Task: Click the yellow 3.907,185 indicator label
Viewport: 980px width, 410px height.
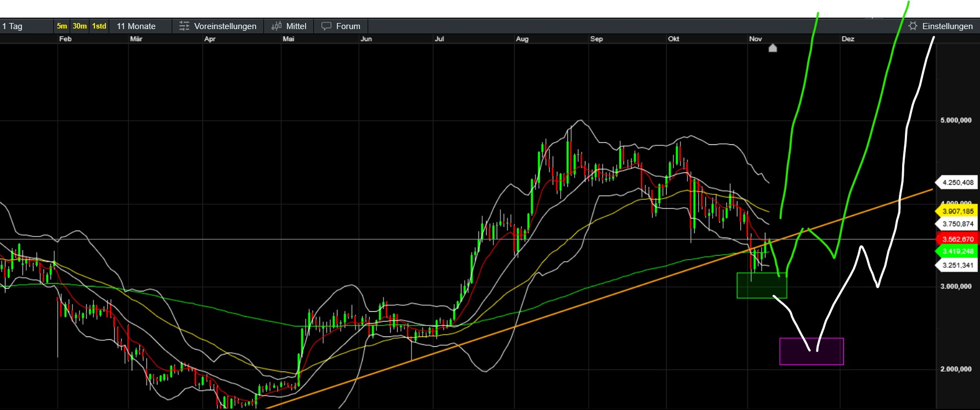Action: point(958,211)
